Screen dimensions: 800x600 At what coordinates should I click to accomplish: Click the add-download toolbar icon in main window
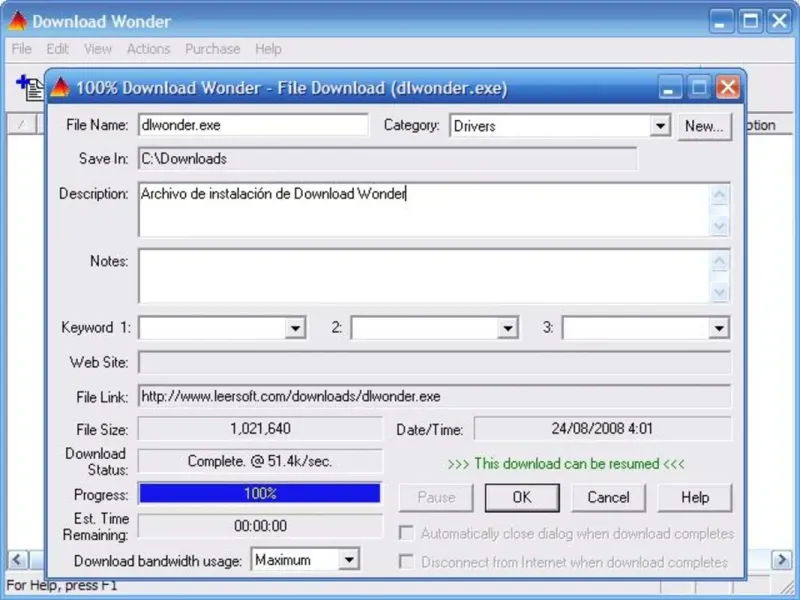[30, 87]
